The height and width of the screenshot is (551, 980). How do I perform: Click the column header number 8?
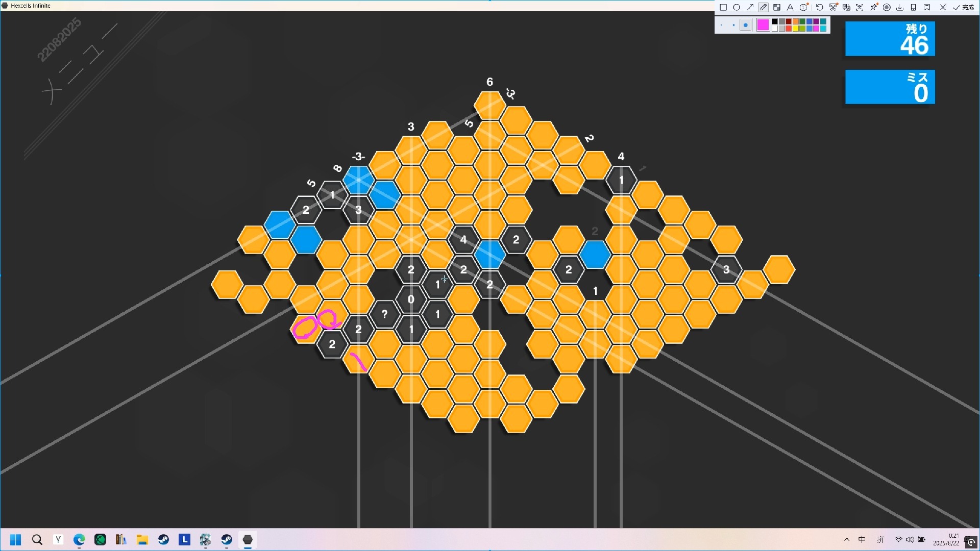(337, 168)
